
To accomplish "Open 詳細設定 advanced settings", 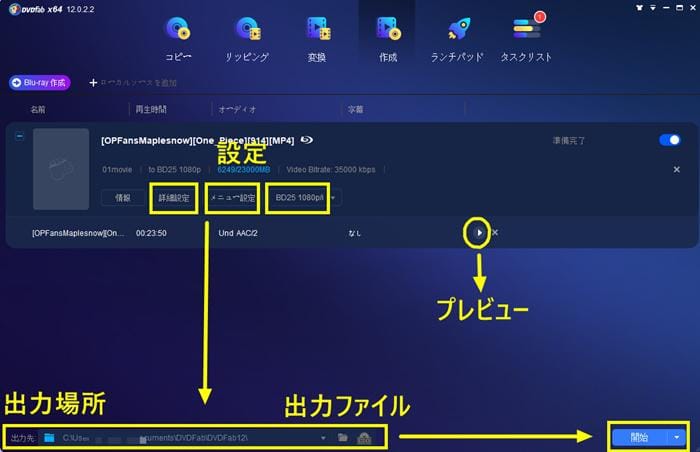I will (x=174, y=198).
